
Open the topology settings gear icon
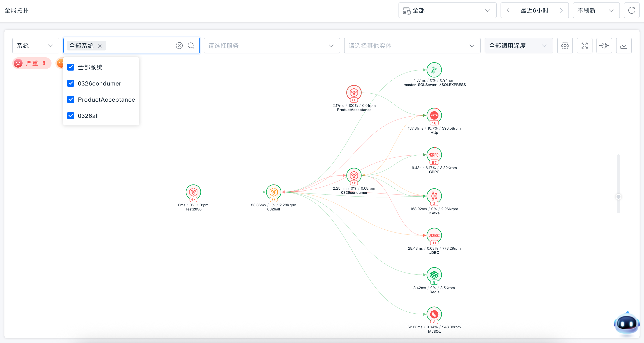click(565, 46)
